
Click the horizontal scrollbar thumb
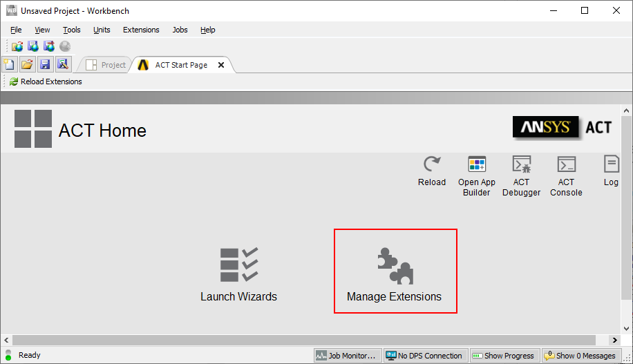(304, 341)
